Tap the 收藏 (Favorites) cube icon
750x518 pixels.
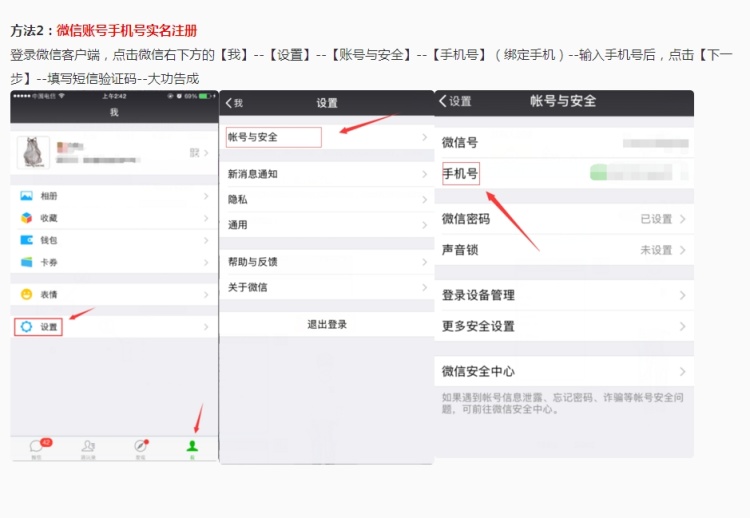pos(27,218)
